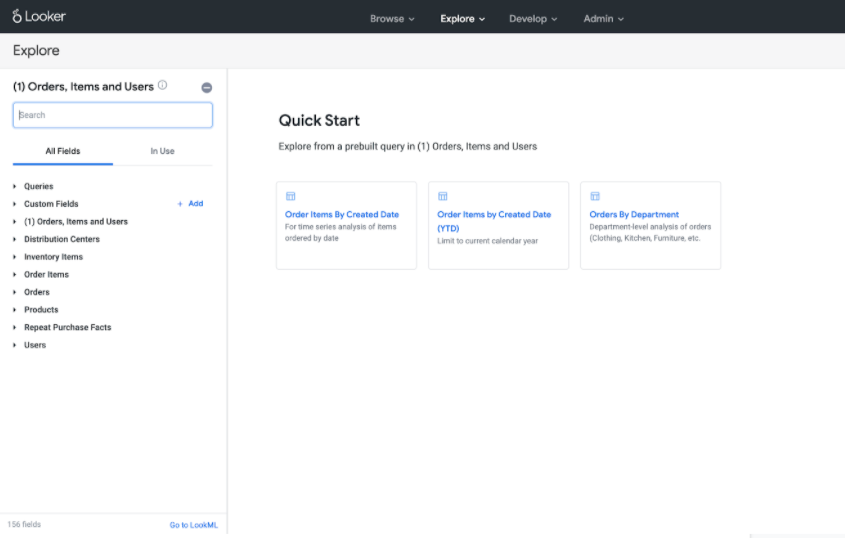845x538 pixels.
Task: Click the 'For time series analysis' description text
Action: point(341,232)
